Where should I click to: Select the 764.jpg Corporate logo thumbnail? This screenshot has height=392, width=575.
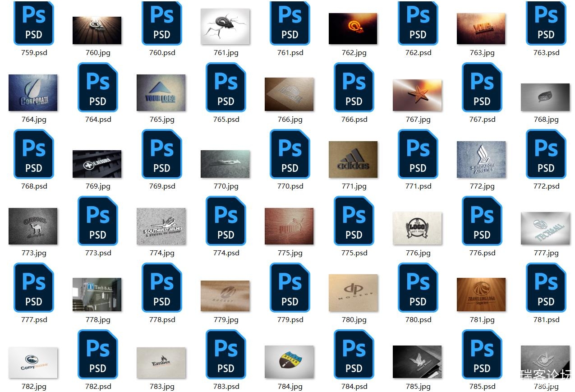[33, 92]
